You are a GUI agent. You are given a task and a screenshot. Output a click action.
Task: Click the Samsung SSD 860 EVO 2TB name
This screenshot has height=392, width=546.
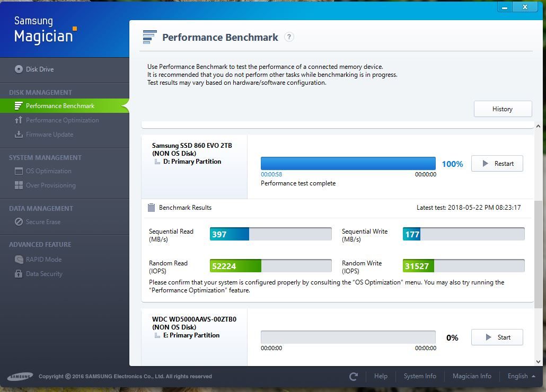[192, 145]
